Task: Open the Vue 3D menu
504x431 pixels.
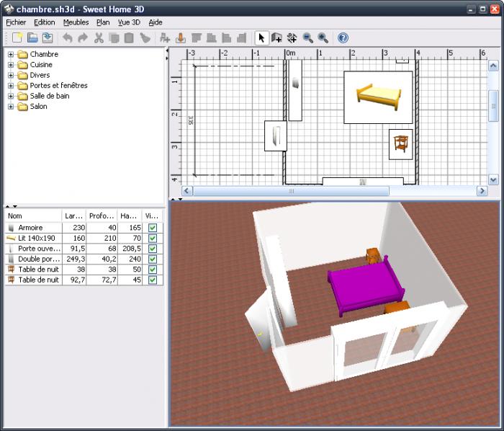Action: 129,22
